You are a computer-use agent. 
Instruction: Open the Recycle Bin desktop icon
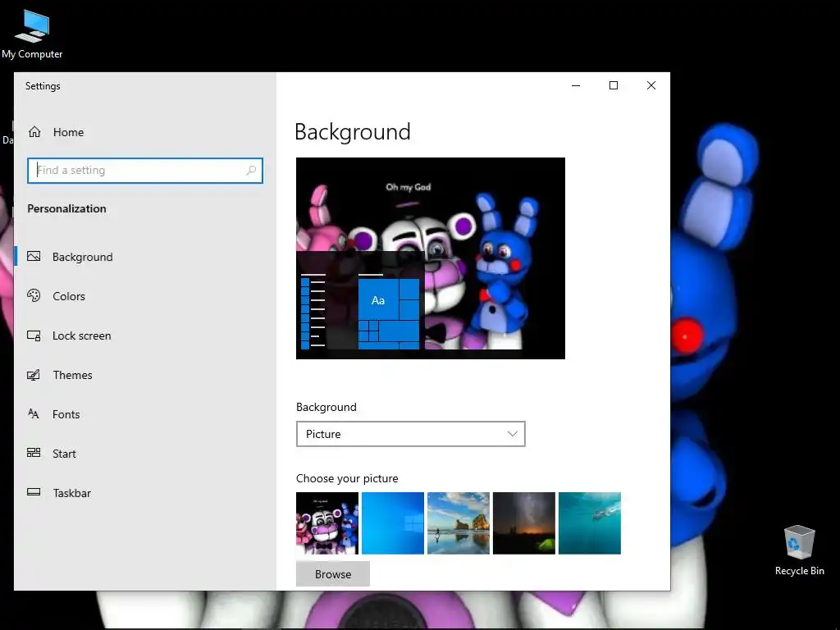click(x=799, y=550)
